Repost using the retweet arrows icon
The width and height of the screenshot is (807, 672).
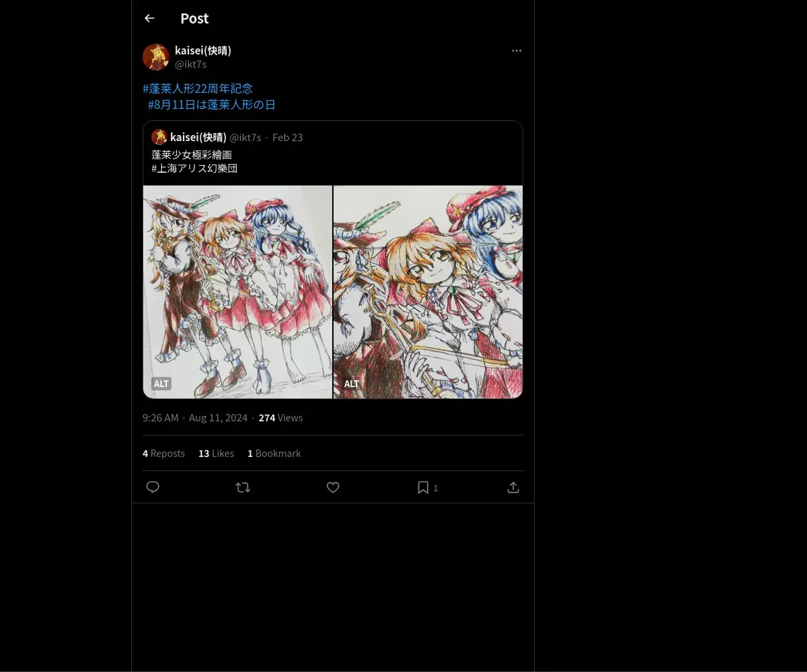(x=243, y=487)
